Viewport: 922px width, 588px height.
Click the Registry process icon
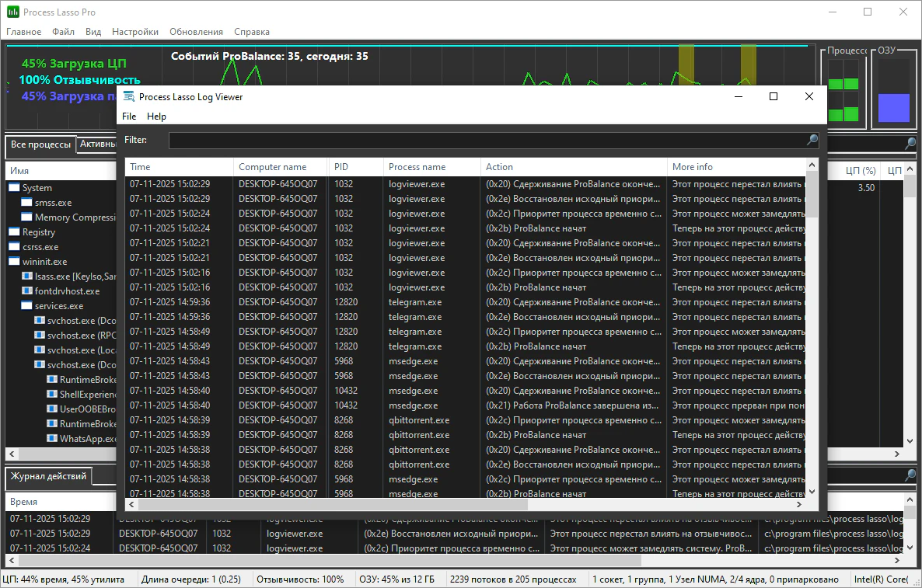pyautogui.click(x=15, y=232)
